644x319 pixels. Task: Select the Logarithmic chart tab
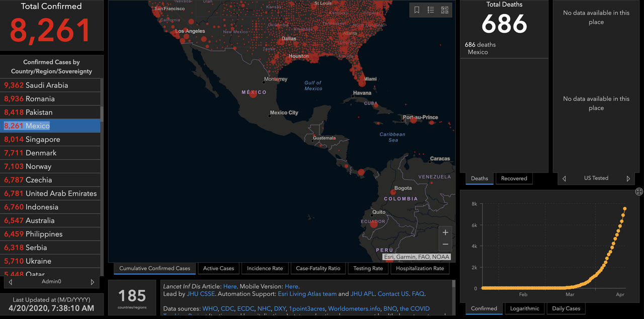pyautogui.click(x=525, y=309)
